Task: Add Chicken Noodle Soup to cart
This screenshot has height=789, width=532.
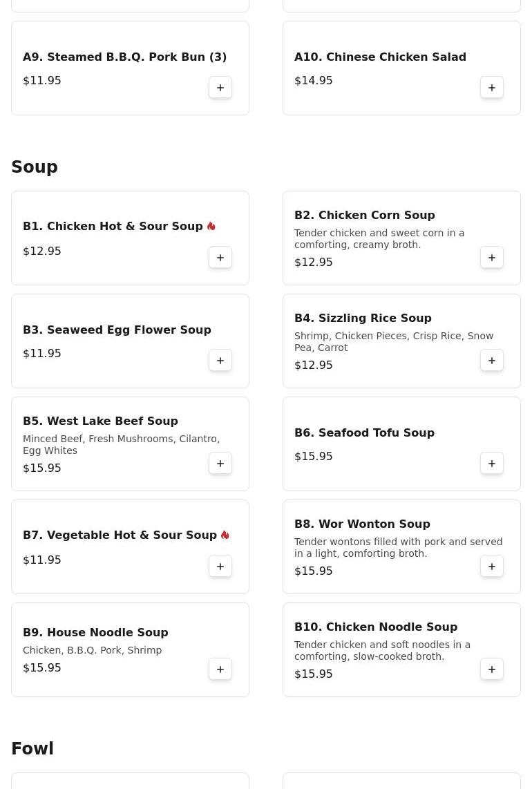Action: pyautogui.click(x=492, y=669)
